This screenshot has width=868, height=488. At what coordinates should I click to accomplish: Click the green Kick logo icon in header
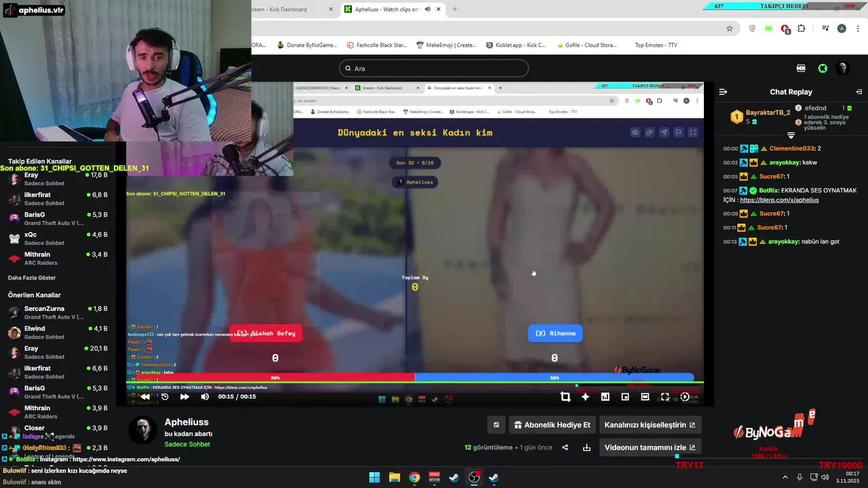pos(823,68)
